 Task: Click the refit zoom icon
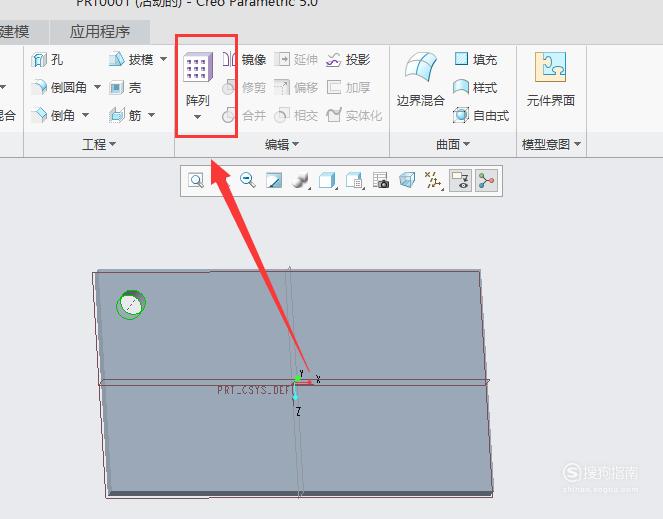(x=196, y=181)
